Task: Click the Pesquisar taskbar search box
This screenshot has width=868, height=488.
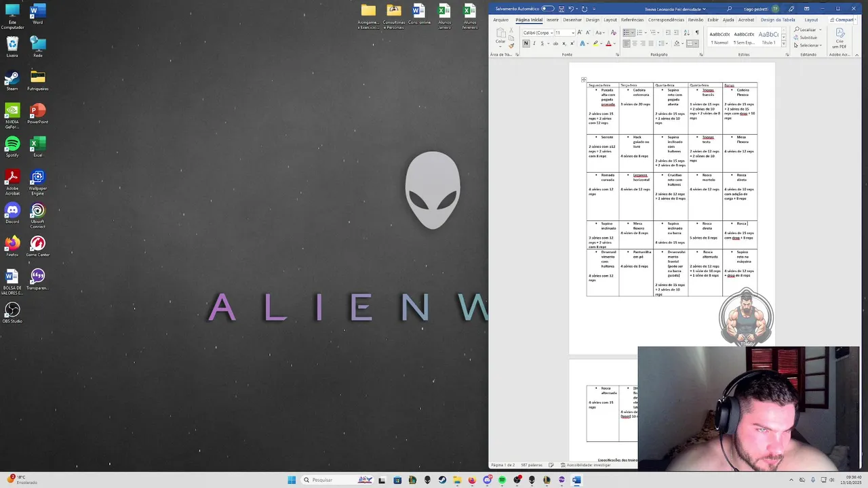Action: click(x=337, y=480)
